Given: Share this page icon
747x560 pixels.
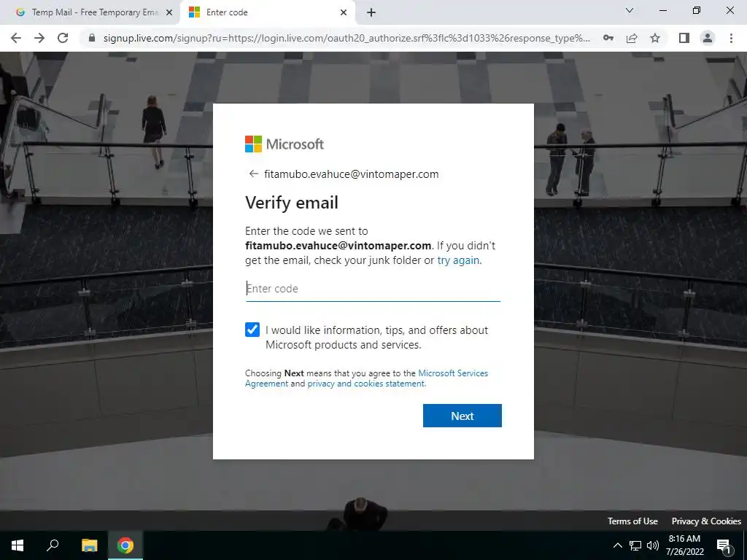Looking at the screenshot, I should (632, 38).
